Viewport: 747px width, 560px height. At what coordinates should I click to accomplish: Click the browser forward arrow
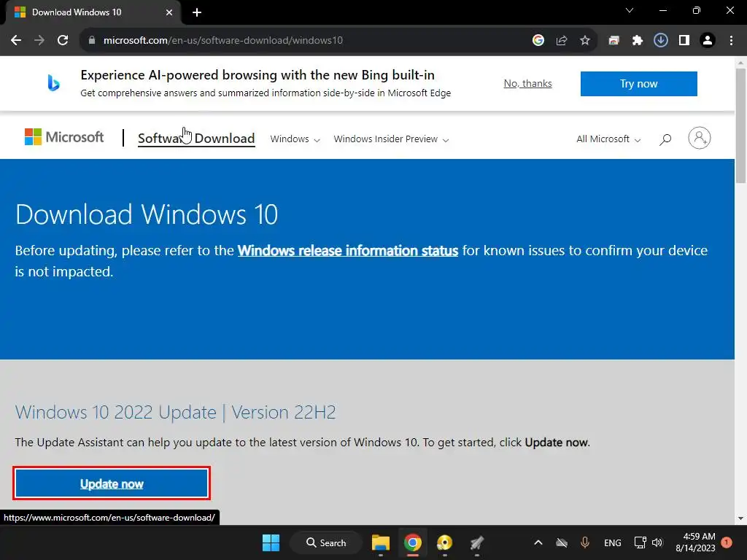click(39, 41)
